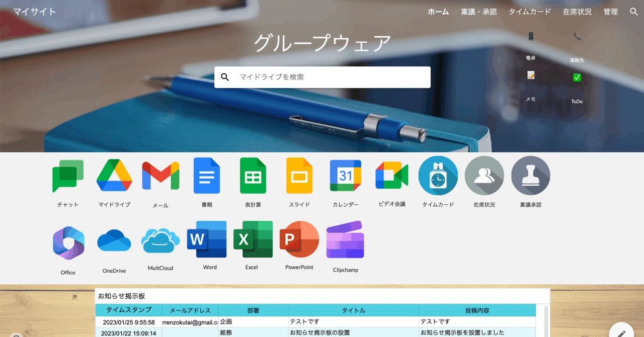The height and width of the screenshot is (337, 644).
Task: Open the 電卓 calculator icon
Action: pyautogui.click(x=530, y=36)
